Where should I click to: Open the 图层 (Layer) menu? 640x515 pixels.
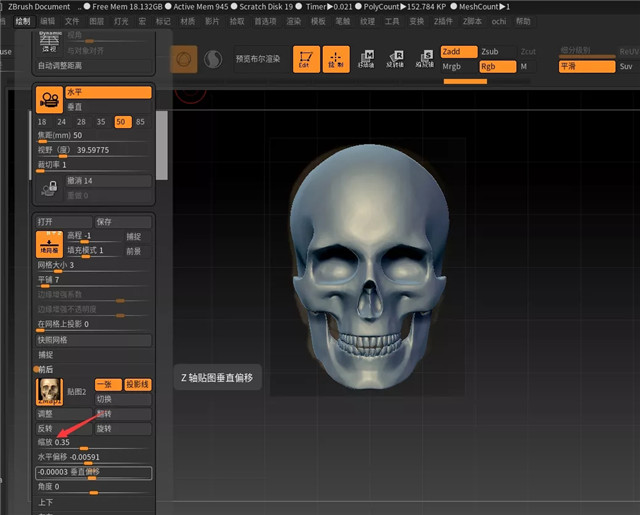[97, 21]
